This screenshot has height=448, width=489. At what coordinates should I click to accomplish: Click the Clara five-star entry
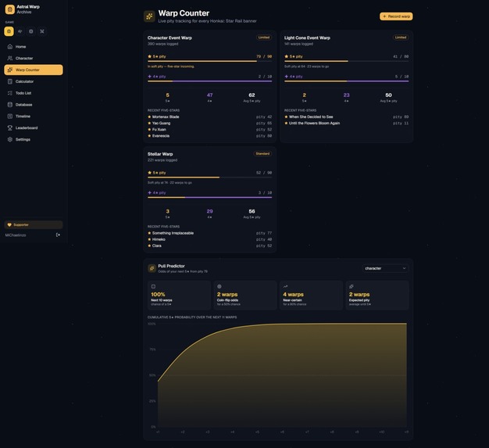[x=209, y=246]
